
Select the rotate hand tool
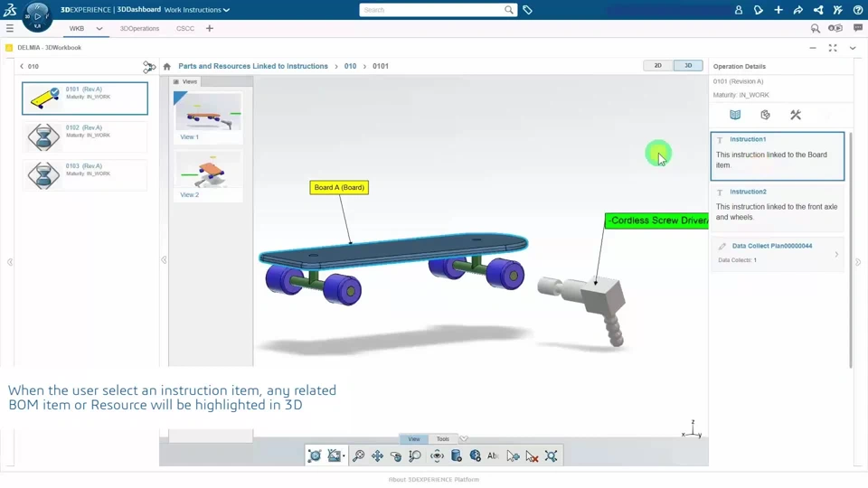click(396, 455)
